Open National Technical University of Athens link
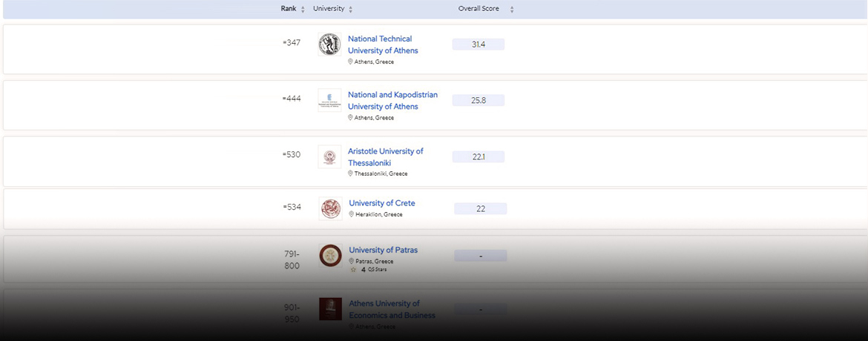Image resolution: width=868 pixels, height=341 pixels. [383, 44]
